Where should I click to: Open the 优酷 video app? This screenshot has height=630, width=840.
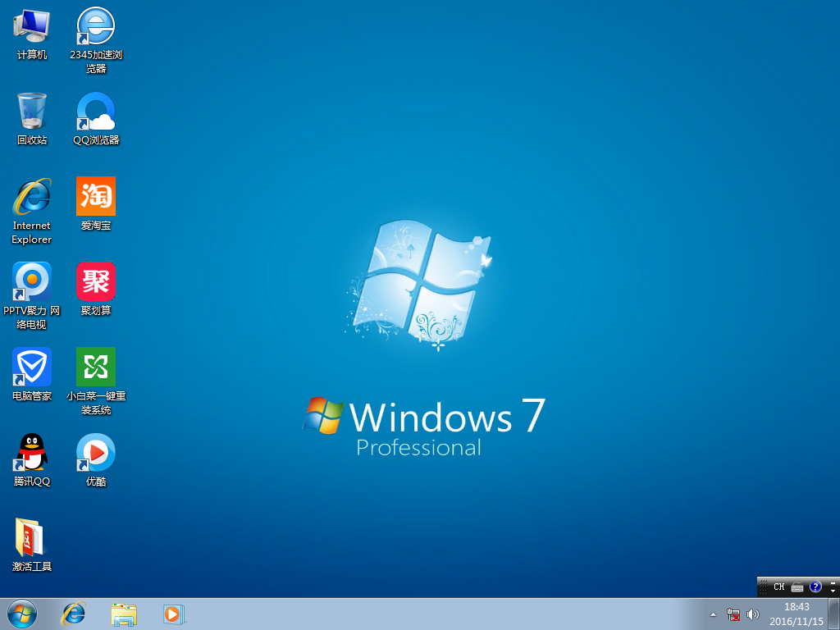[x=95, y=452]
